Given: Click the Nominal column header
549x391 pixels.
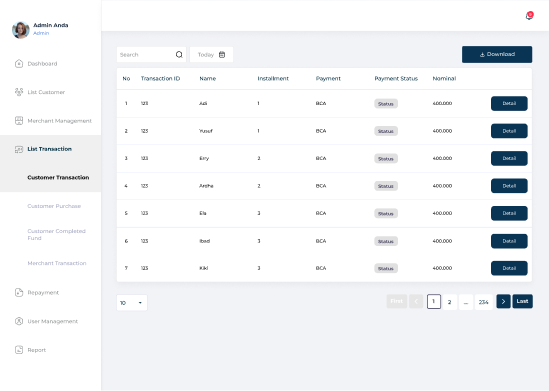Looking at the screenshot, I should click(444, 78).
